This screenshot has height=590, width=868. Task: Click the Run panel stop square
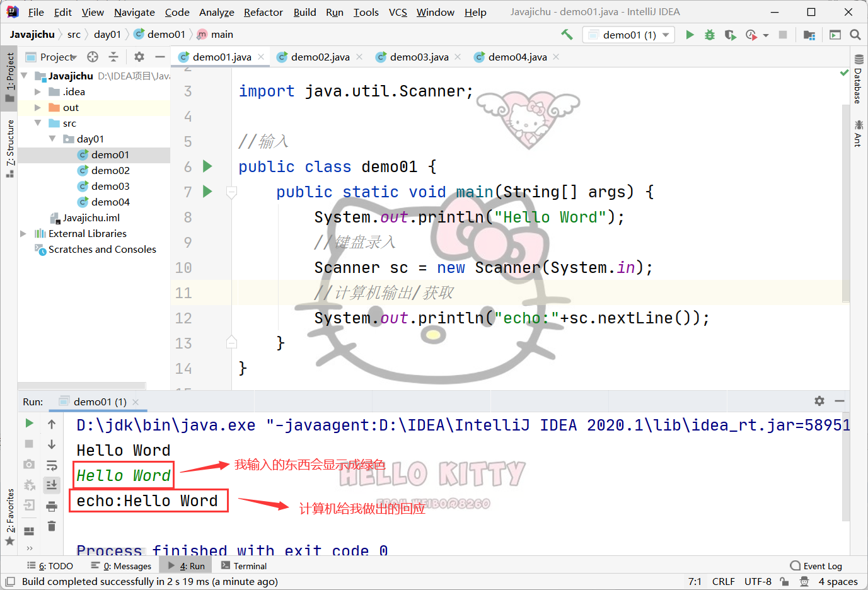(x=29, y=444)
